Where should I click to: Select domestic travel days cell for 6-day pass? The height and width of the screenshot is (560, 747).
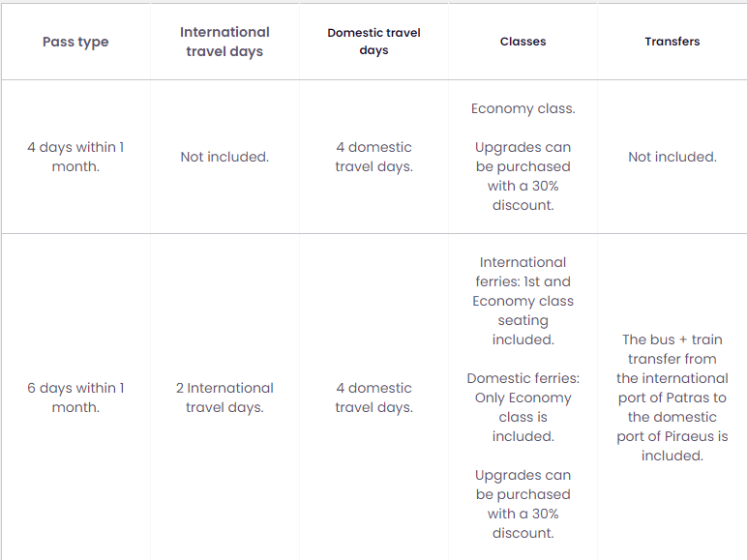[373, 398]
